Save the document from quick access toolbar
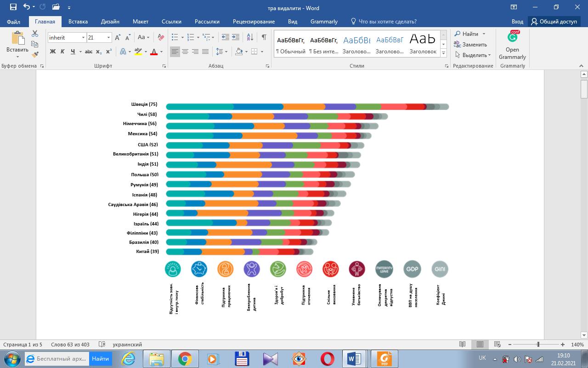Viewport: 588px width, 368px height. 13,7
